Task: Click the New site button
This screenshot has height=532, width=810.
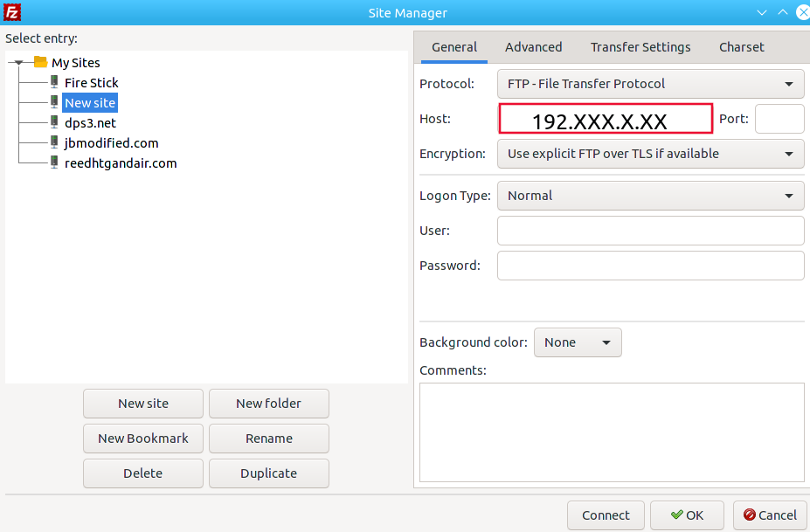Action: [143, 404]
